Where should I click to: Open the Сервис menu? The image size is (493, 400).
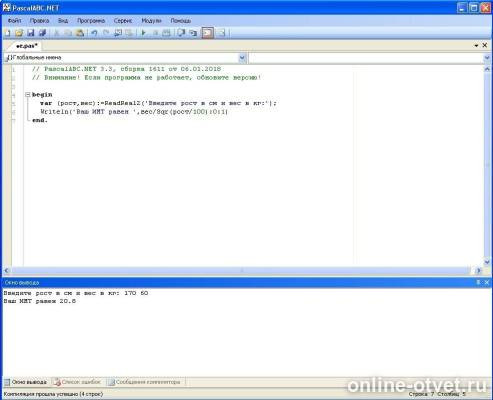(123, 21)
